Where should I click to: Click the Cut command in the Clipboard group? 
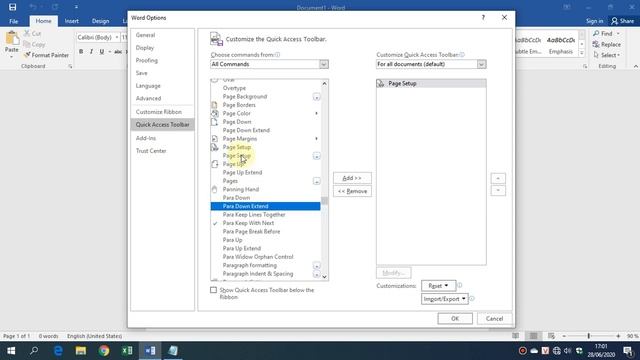(32, 33)
